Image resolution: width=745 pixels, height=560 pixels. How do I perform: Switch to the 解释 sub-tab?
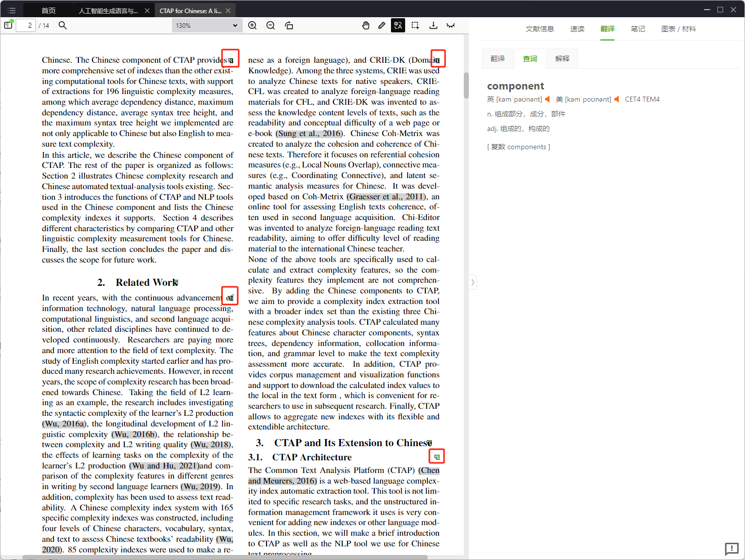tap(562, 59)
